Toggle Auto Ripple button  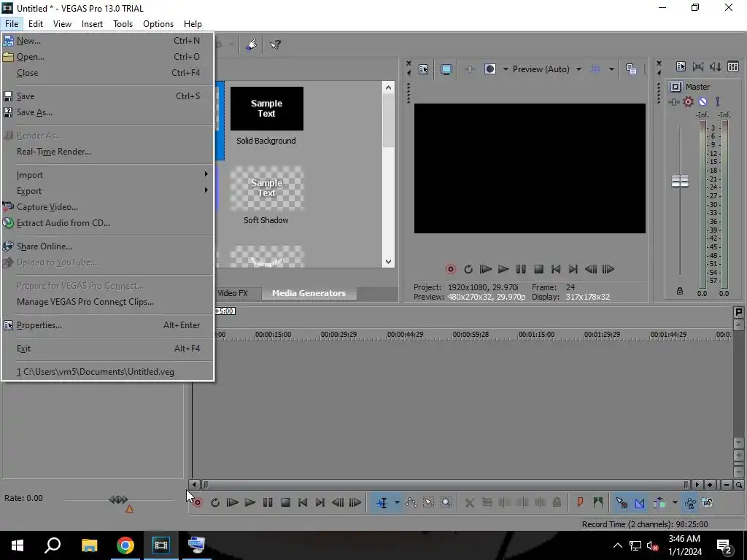point(659,502)
